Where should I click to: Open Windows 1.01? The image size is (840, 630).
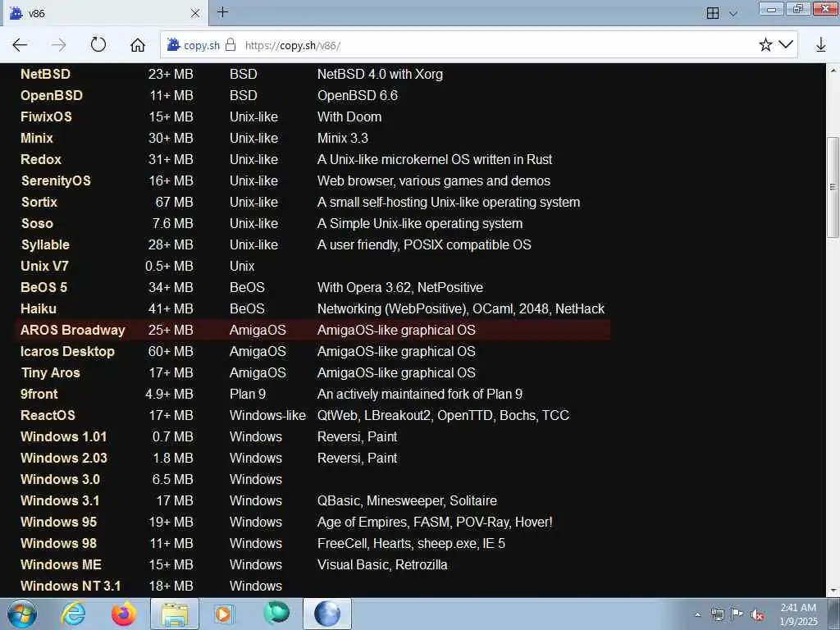coord(64,436)
